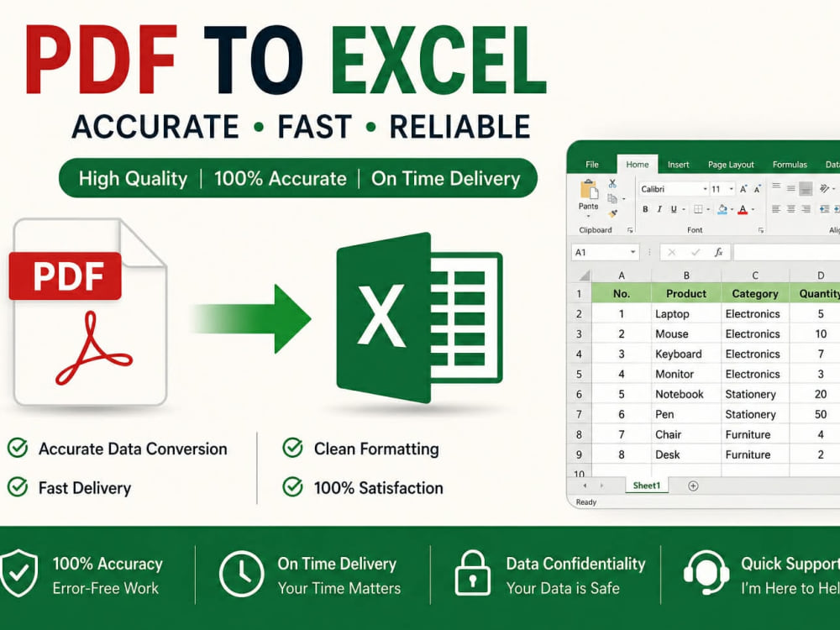Viewport: 840px width, 630px height.
Task: Click Select All corner triangle
Action: (x=584, y=276)
